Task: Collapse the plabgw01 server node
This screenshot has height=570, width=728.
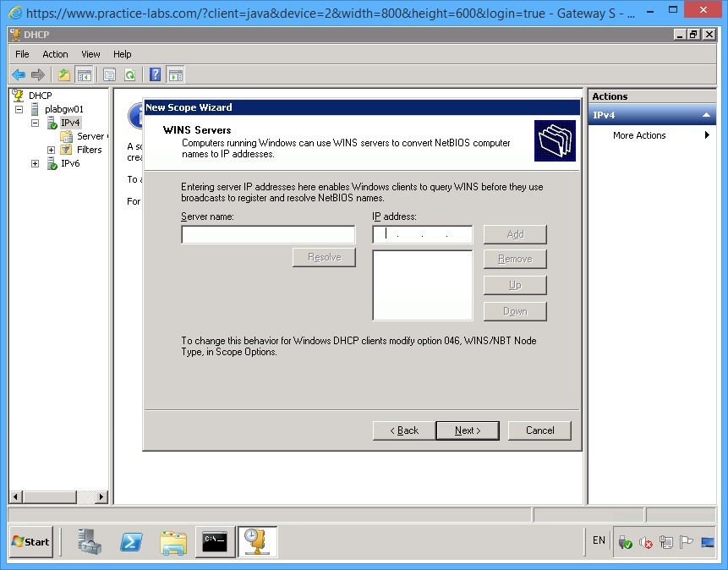Action: click(18, 108)
